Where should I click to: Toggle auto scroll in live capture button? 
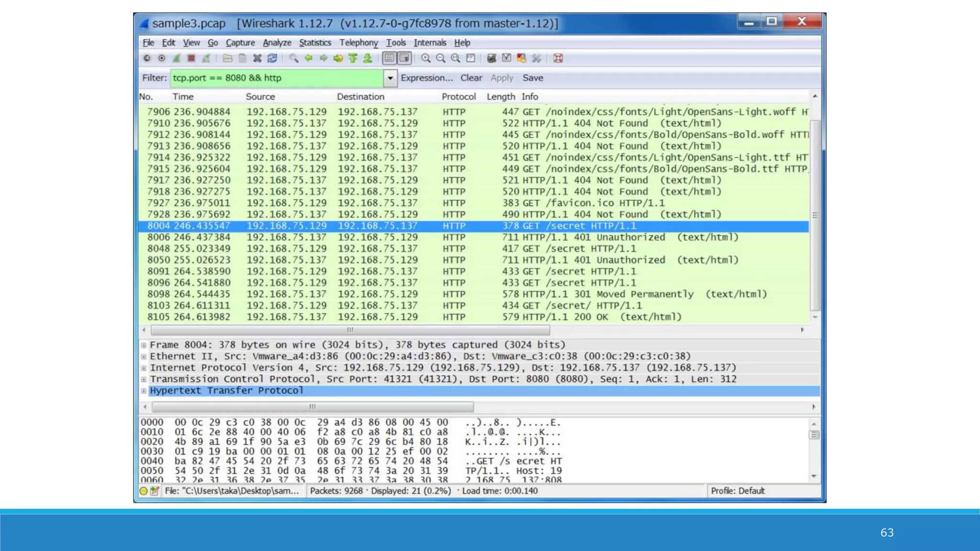404,58
